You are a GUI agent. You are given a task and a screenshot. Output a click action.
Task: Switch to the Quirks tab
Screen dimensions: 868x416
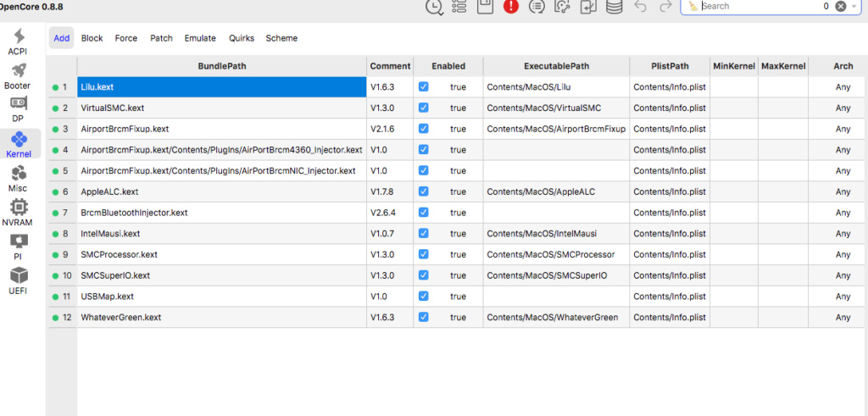(x=242, y=38)
